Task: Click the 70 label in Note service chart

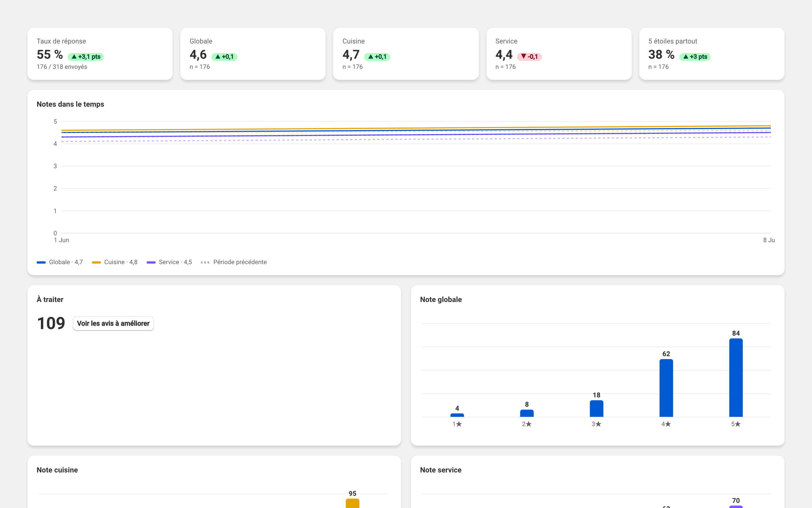Action: [736, 501]
